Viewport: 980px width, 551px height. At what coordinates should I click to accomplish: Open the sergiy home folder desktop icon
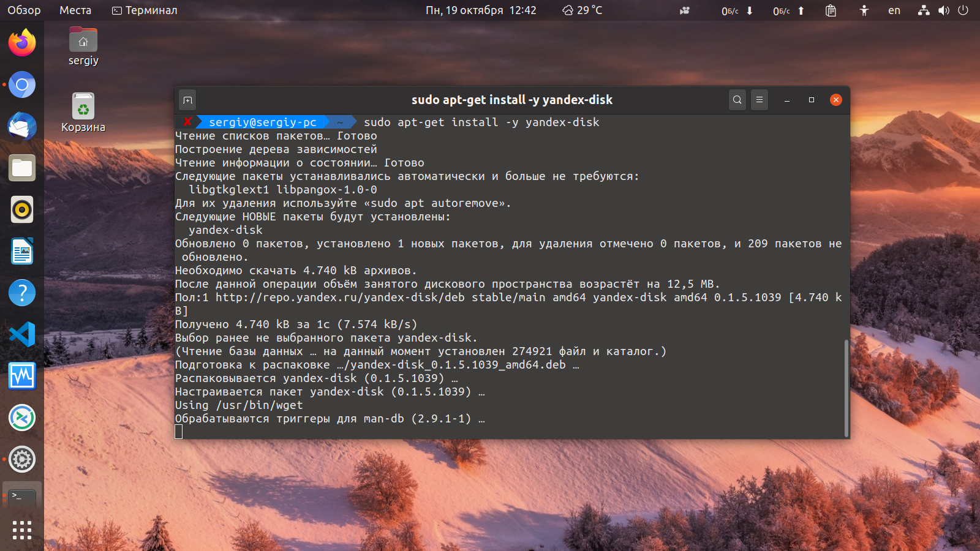coord(83,47)
